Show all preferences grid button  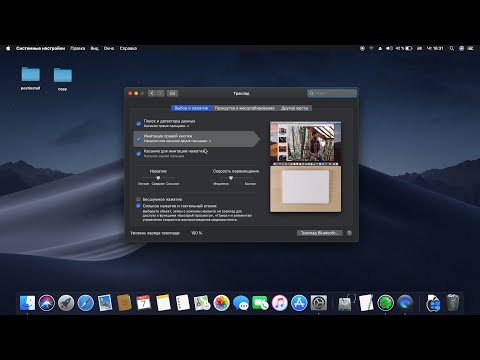tap(172, 93)
